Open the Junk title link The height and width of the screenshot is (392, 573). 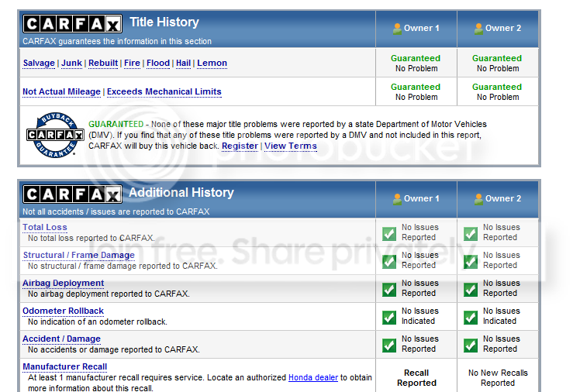point(71,64)
